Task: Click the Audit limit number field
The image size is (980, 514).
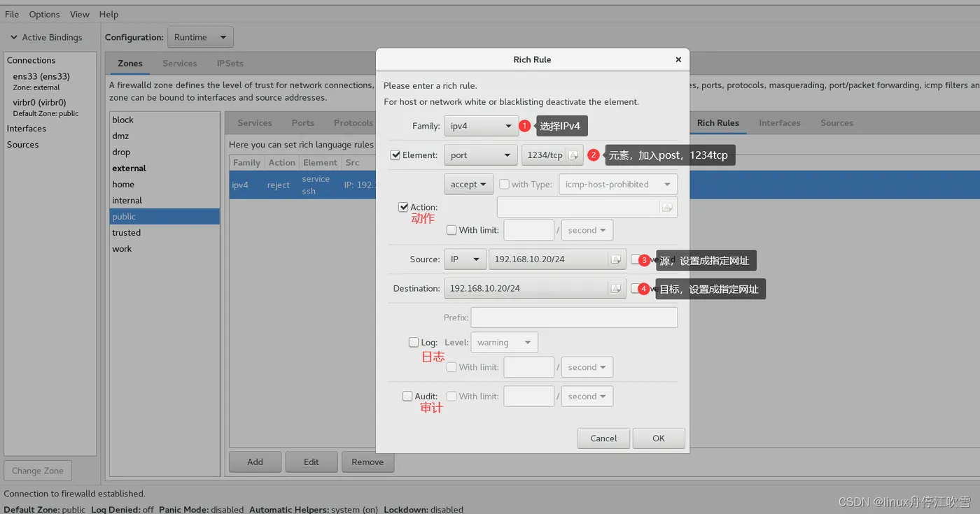Action: [529, 397]
